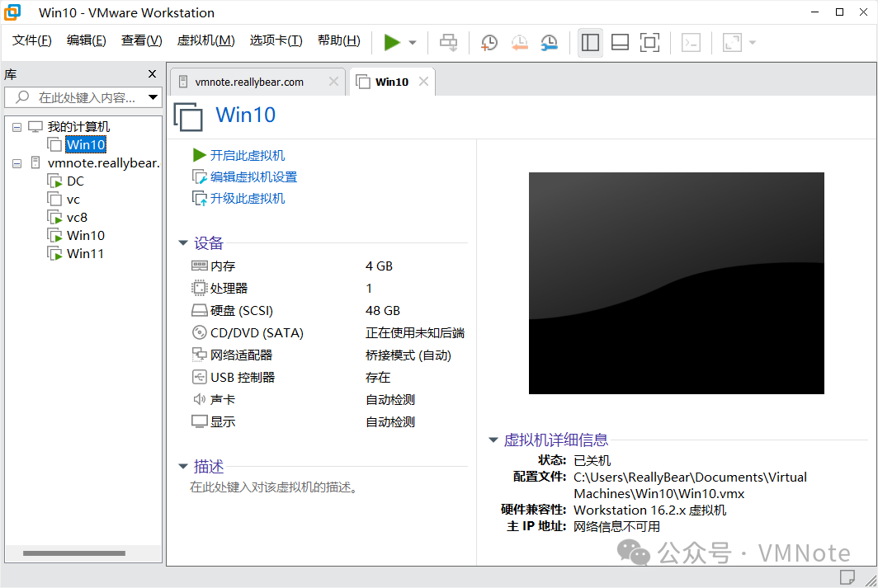Image resolution: width=878 pixels, height=588 pixels.
Task: Click the library horizontal scrollbar
Action: coord(74,553)
